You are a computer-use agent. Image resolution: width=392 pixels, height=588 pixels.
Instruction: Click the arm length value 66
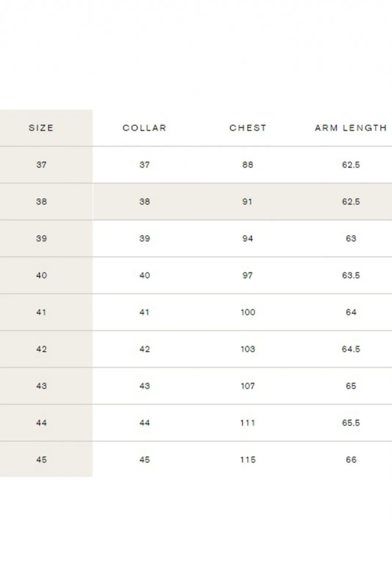(x=351, y=459)
